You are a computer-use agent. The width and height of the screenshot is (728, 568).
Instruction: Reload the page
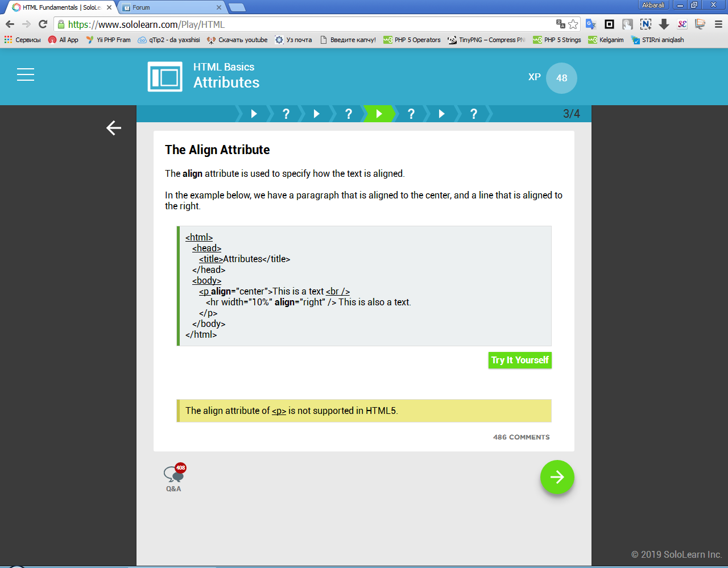tap(43, 24)
